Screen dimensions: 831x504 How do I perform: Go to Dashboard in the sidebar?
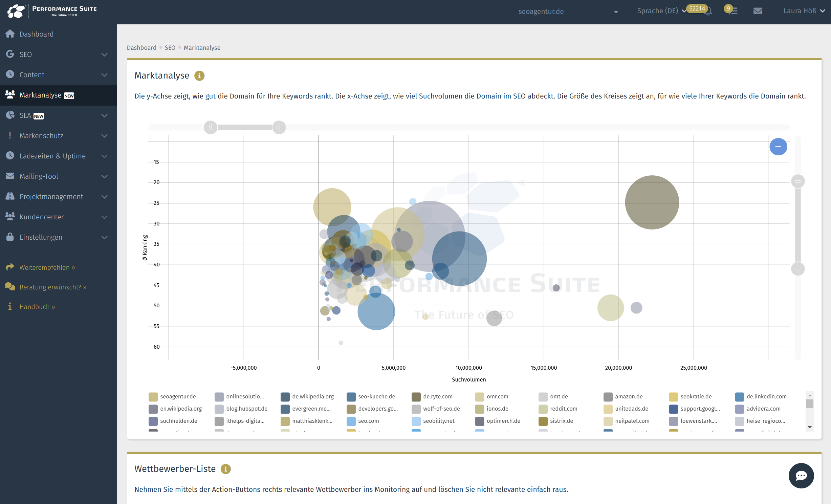click(x=37, y=34)
